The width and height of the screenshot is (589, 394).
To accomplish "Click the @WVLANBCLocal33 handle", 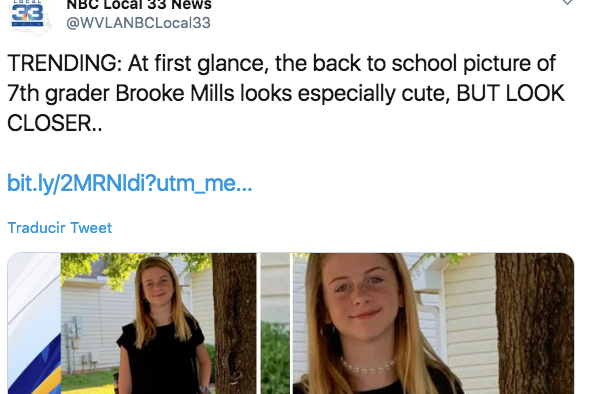I will [x=138, y=23].
